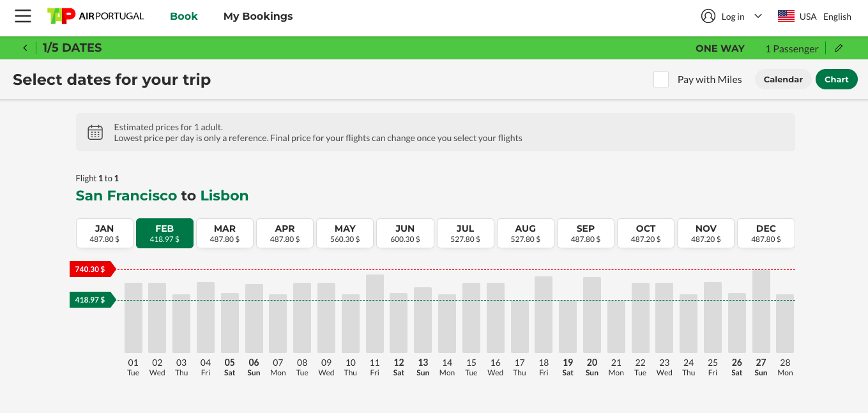Pick the price bar for 17 Thu
The width and height of the screenshot is (868, 413).
tap(520, 327)
